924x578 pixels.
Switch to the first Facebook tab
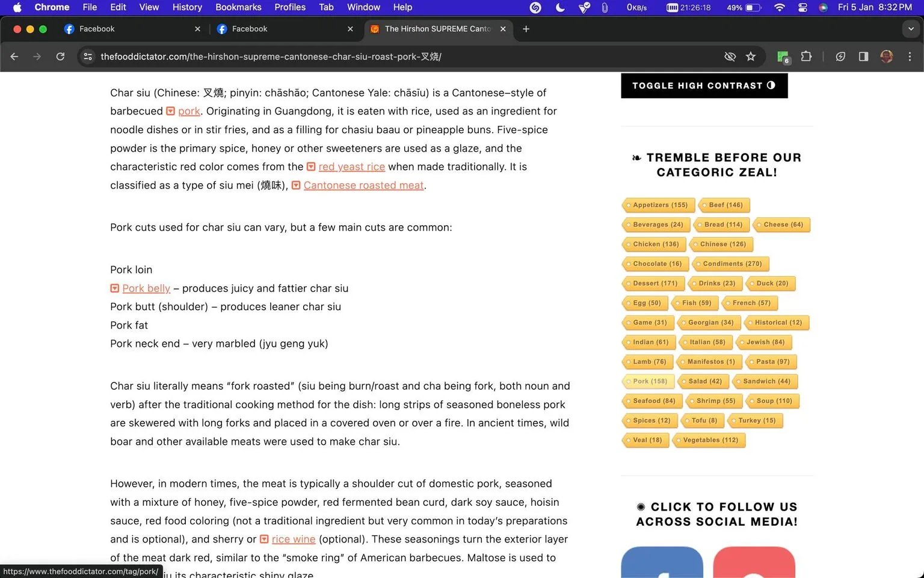(x=132, y=29)
